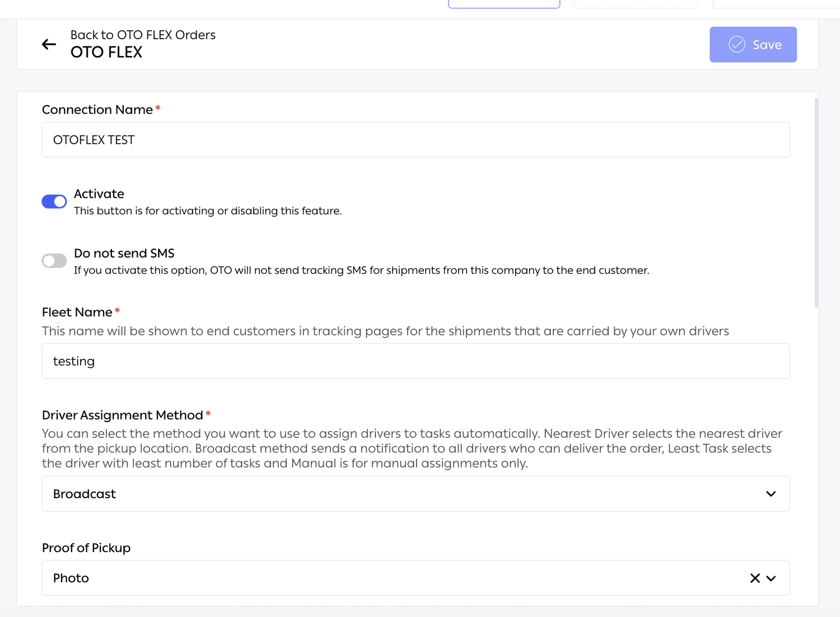Click the OTO FLEX page title
840x617 pixels.
tap(106, 52)
